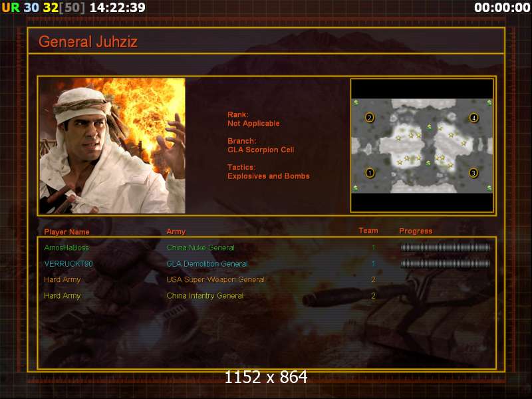Click China Nuke General army entry
The height and width of the screenshot is (399, 532).
[x=200, y=247]
